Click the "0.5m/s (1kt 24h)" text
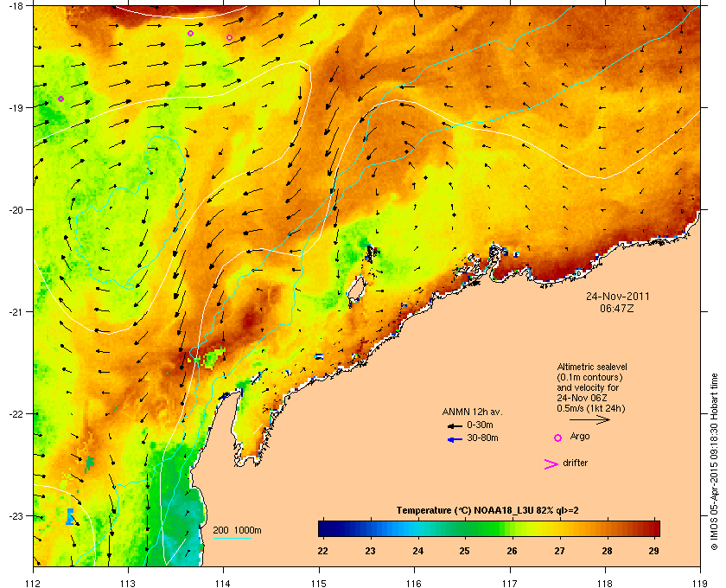726x588 pixels. tap(591, 409)
